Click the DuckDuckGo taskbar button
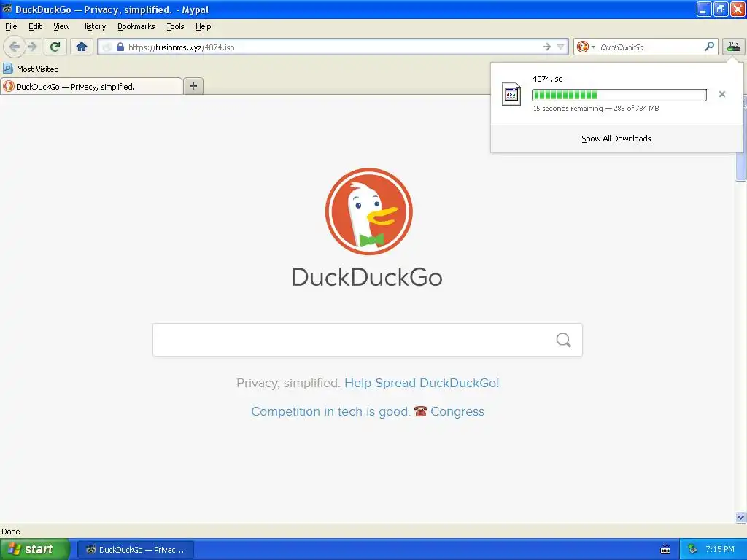 135,550
